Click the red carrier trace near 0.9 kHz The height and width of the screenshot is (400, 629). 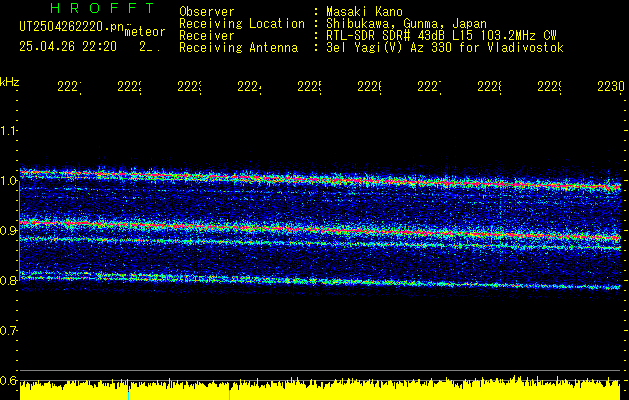point(320,230)
